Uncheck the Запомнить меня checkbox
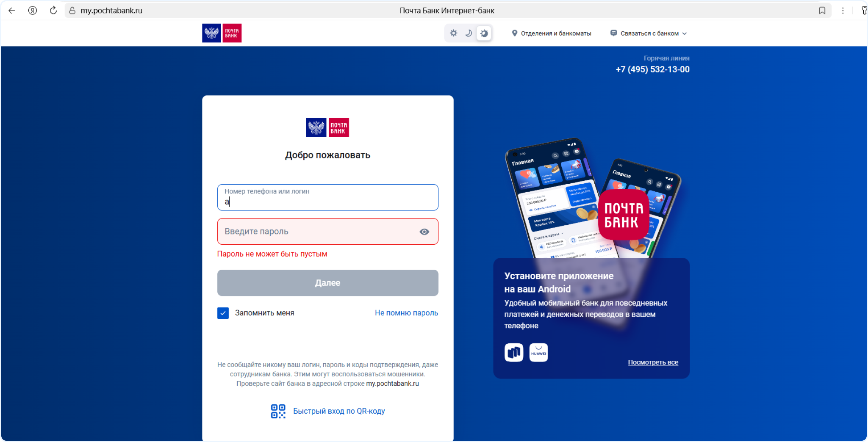 tap(223, 313)
